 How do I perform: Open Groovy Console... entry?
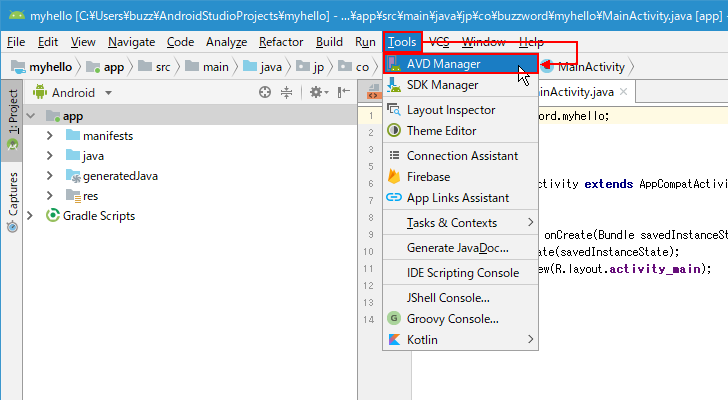461,319
